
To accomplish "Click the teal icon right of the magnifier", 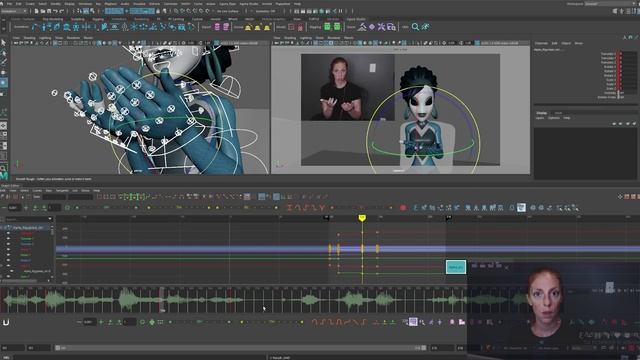I will coord(425,27).
